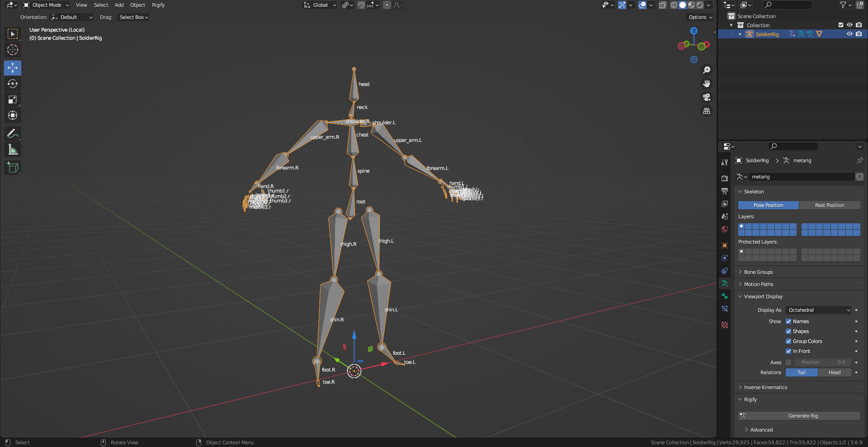Open the View menu
Viewport: 868px width, 447px height.
(81, 5)
